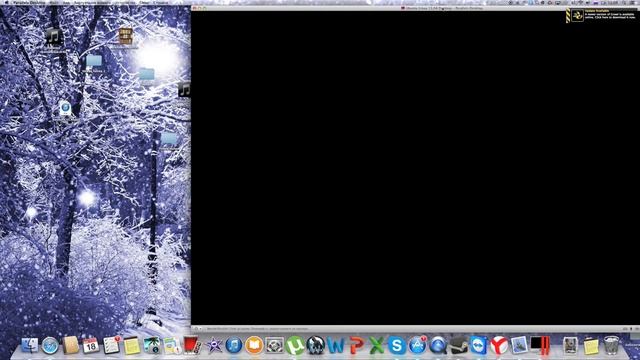The height and width of the screenshot is (360, 640).
Task: Open the Apple menu
Action: pos(6,2)
